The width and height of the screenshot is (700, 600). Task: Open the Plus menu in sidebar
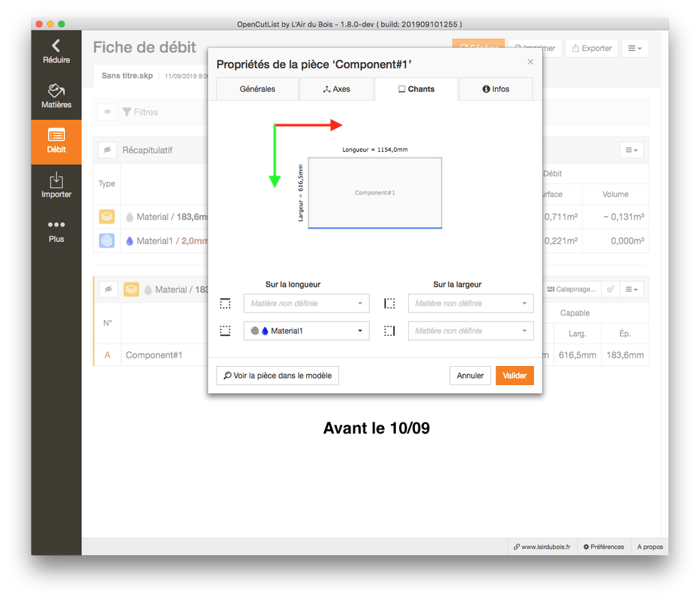pyautogui.click(x=56, y=231)
